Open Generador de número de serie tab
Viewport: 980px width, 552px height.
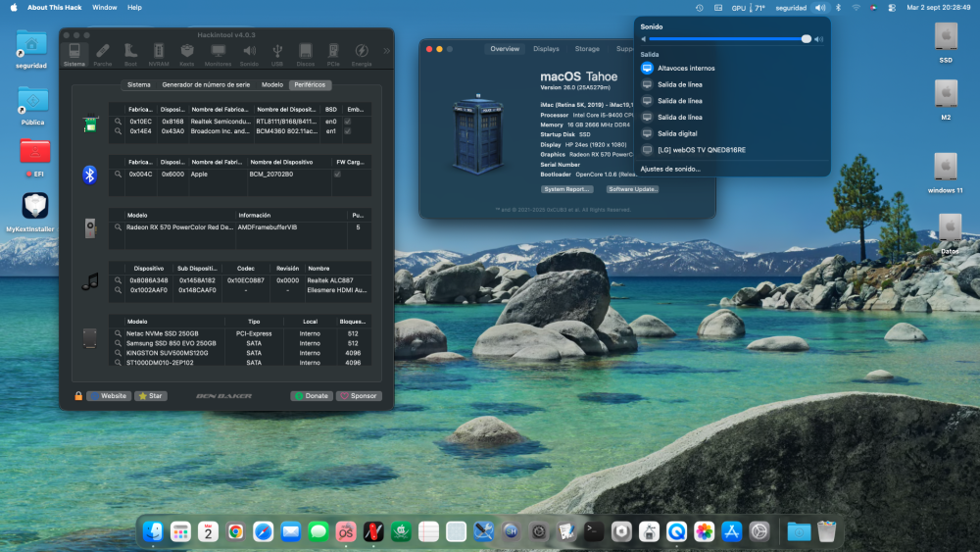point(206,84)
